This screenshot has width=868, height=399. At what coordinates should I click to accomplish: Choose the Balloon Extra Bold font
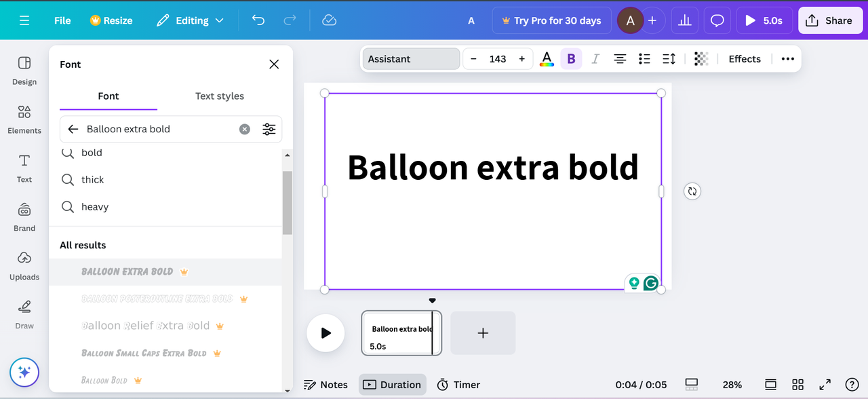point(165,271)
